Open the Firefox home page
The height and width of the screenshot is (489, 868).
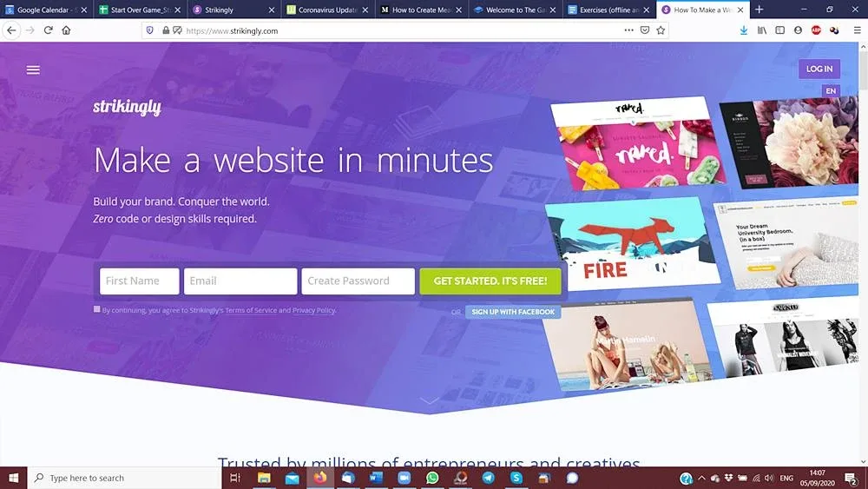[x=67, y=30]
